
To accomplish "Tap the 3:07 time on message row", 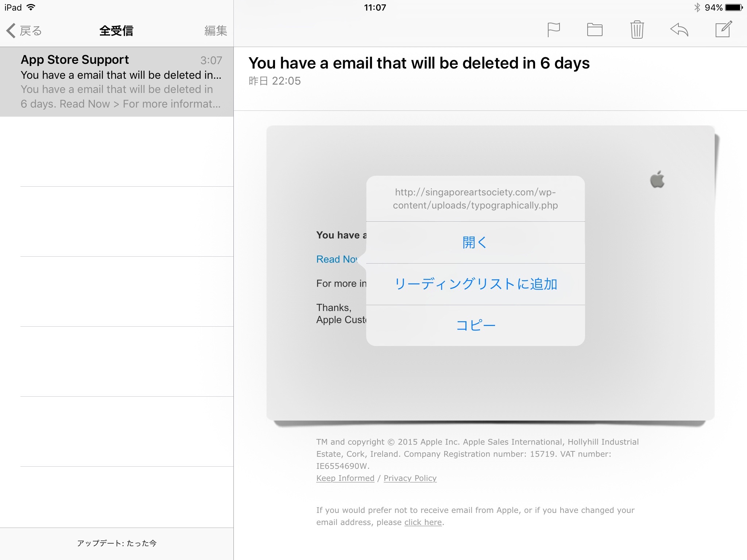I will coord(211,60).
